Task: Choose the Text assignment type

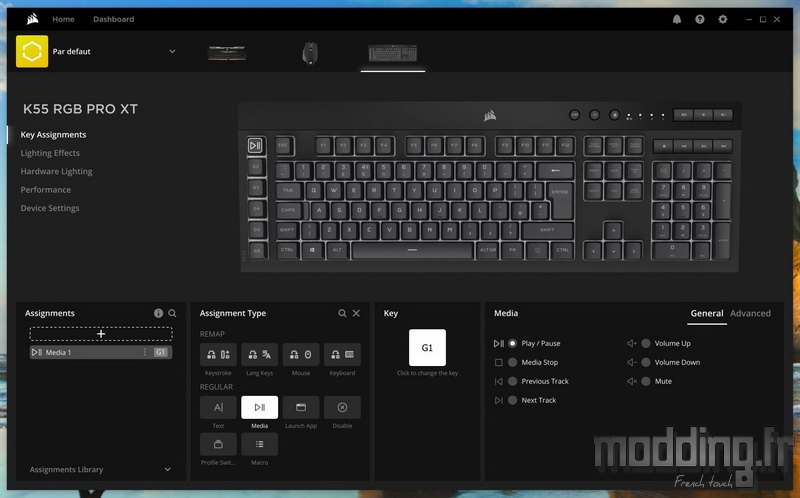Action: click(x=218, y=407)
